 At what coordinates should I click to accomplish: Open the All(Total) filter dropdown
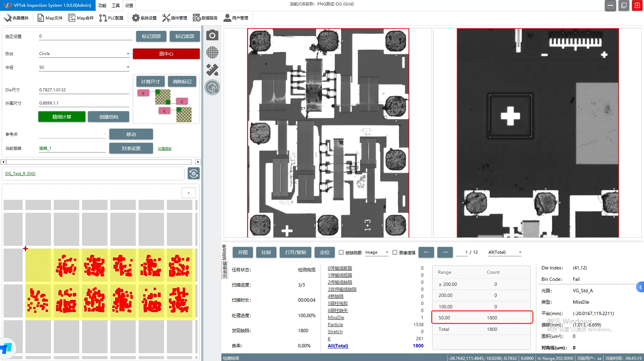(505, 252)
